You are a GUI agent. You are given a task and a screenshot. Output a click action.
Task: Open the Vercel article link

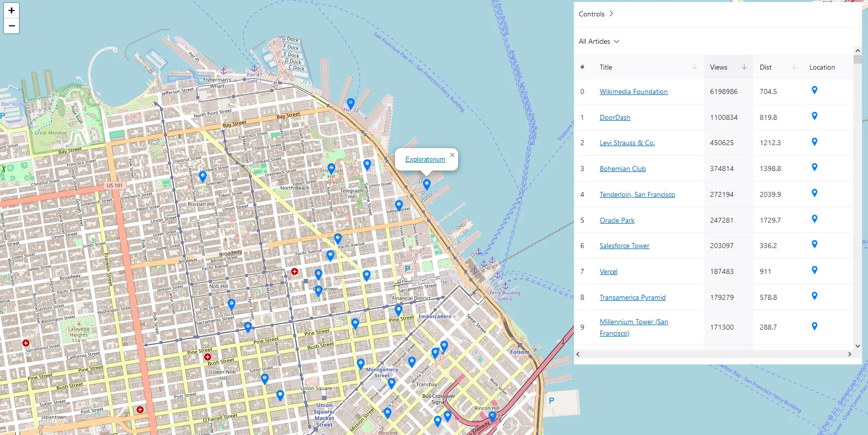pos(609,271)
